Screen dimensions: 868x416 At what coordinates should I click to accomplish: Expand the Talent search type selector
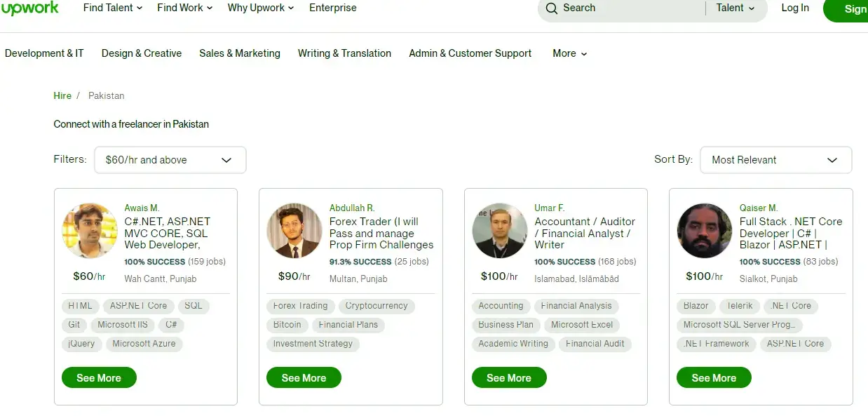coord(735,8)
